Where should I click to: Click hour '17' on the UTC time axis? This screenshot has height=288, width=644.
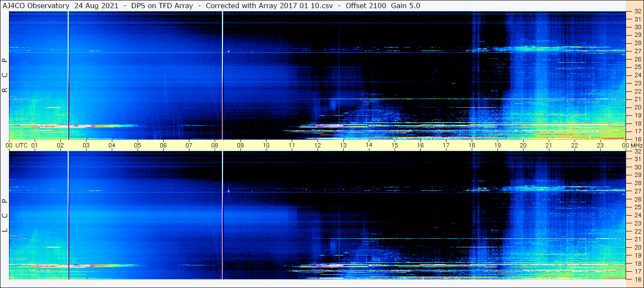446,145
